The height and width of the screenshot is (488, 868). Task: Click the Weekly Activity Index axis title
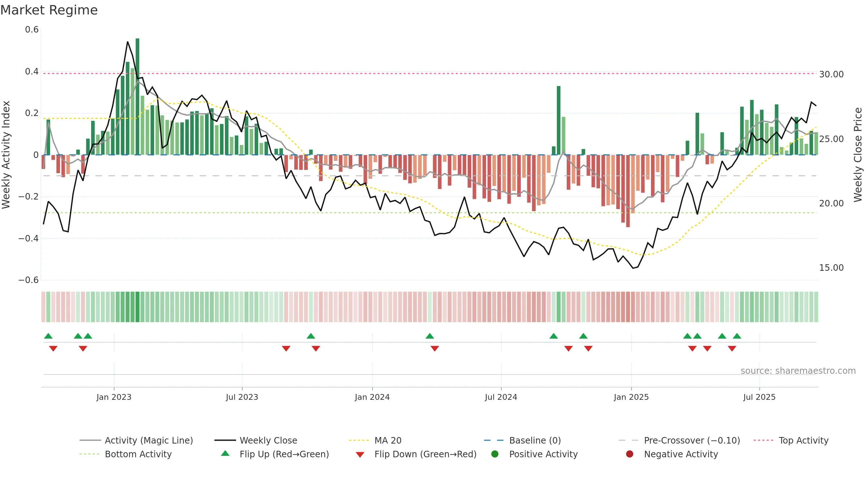pyautogui.click(x=6, y=155)
